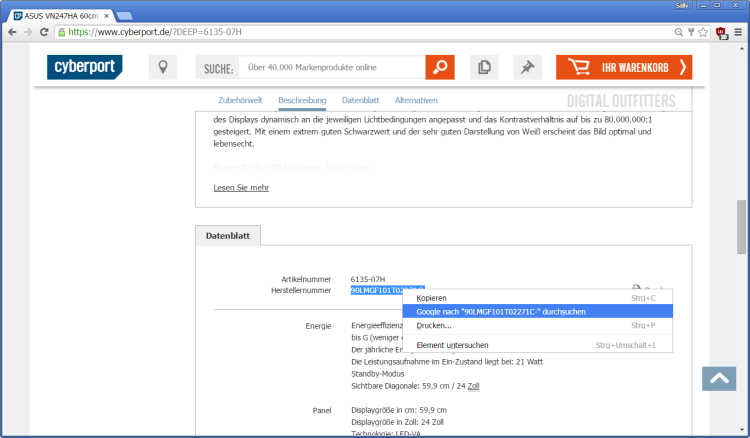Screen dimensions: 750x438
Task: Click the Lesen Sie mehr link
Action: coord(241,188)
